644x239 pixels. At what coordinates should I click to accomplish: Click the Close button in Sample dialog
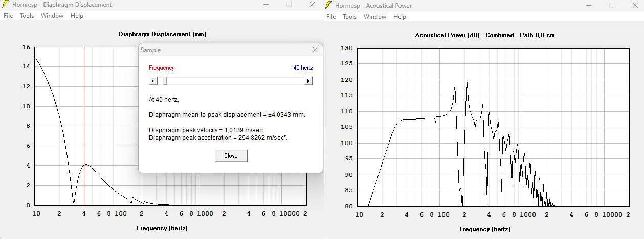point(231,156)
